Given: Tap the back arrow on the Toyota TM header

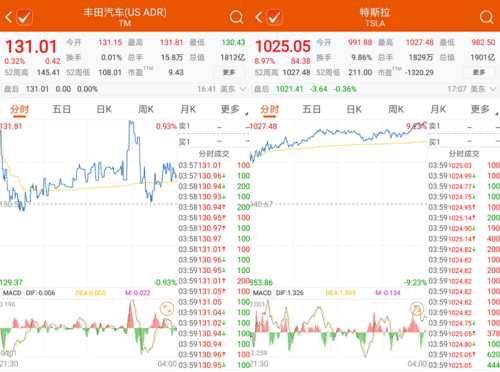Looking at the screenshot, I should point(9,17).
